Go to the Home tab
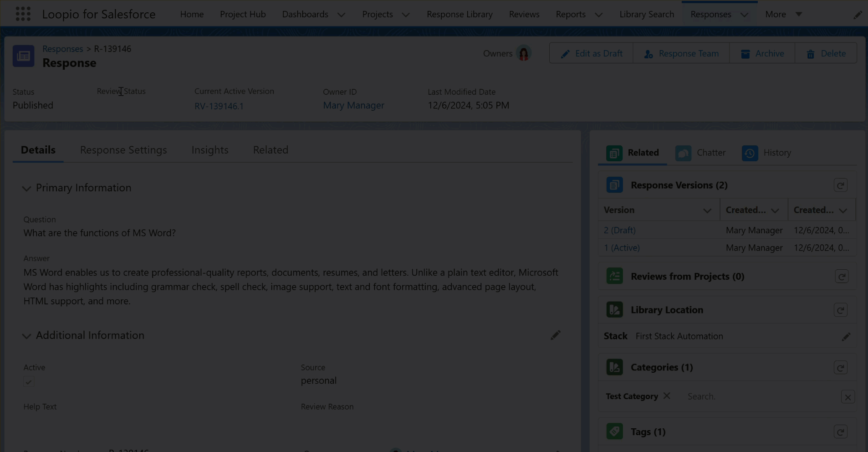This screenshot has width=868, height=452. [x=192, y=14]
